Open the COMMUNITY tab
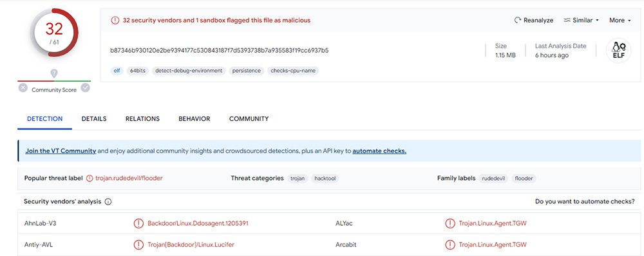Screen dimensions: 644x256 249,119
